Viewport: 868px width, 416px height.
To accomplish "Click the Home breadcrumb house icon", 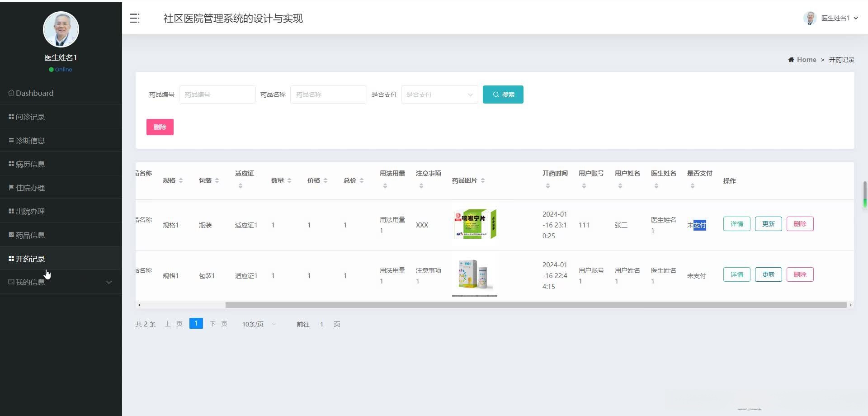I will point(791,59).
